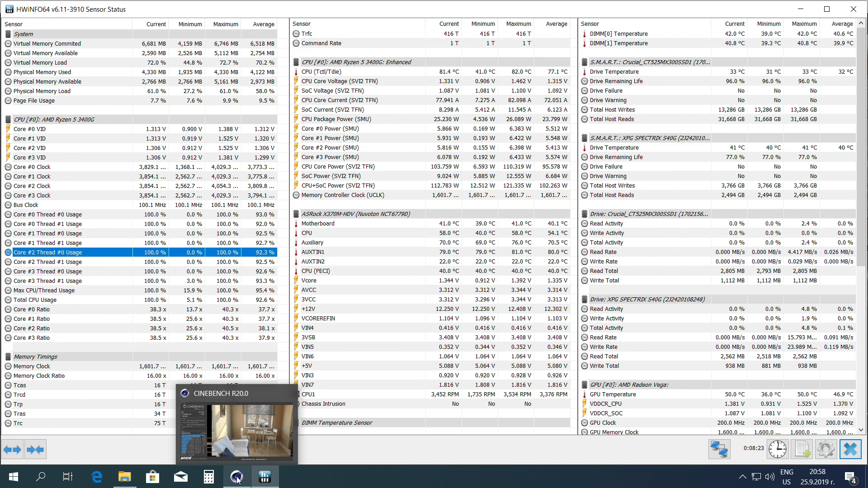Screen dimensions: 868x488
Task: Select the VCOREREFIN voltage row
Action: point(431,318)
